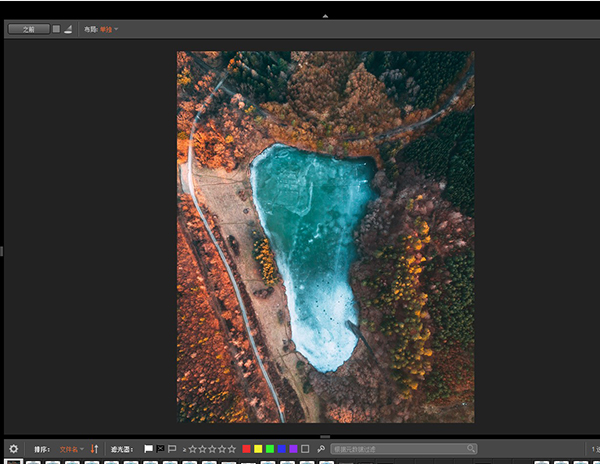Viewport: 600px width, 464px height.
Task: Expand the collapsed top panel arrow
Action: [x=325, y=16]
